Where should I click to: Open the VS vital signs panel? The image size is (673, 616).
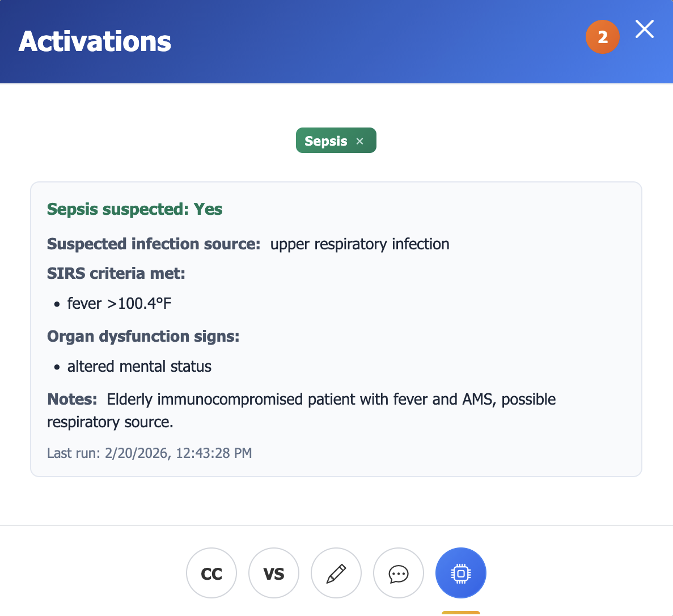point(274,573)
